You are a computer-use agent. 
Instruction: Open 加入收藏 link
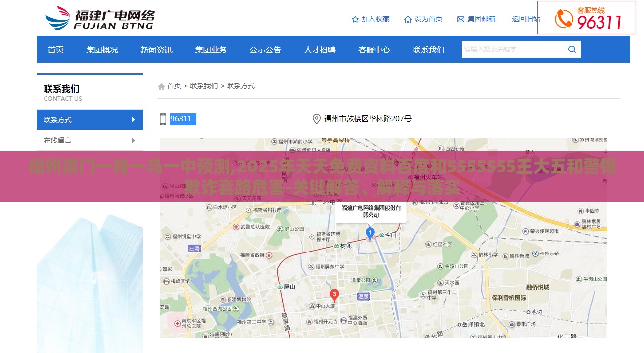(375, 19)
